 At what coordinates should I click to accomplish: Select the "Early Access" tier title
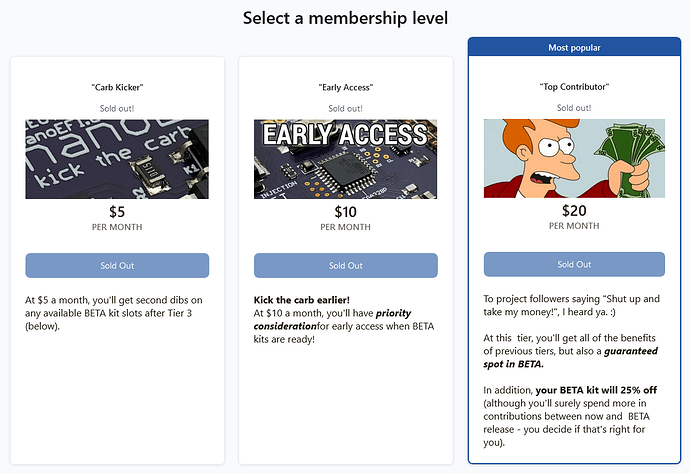tap(345, 87)
